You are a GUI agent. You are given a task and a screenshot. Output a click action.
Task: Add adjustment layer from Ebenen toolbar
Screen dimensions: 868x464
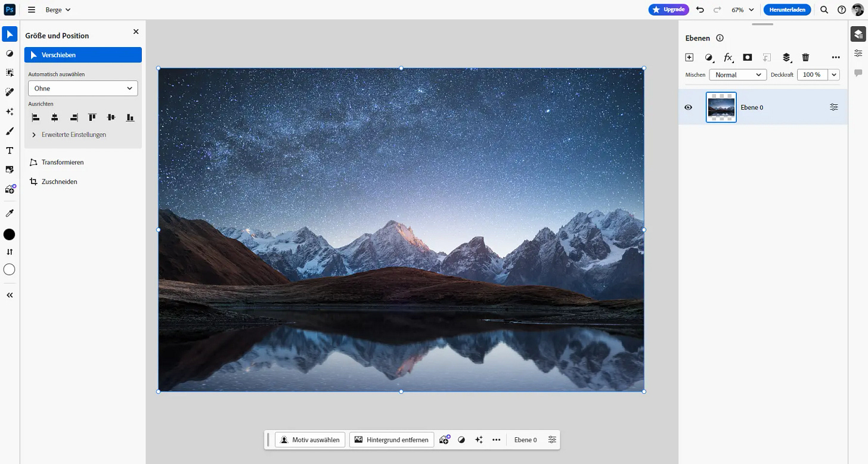(709, 57)
